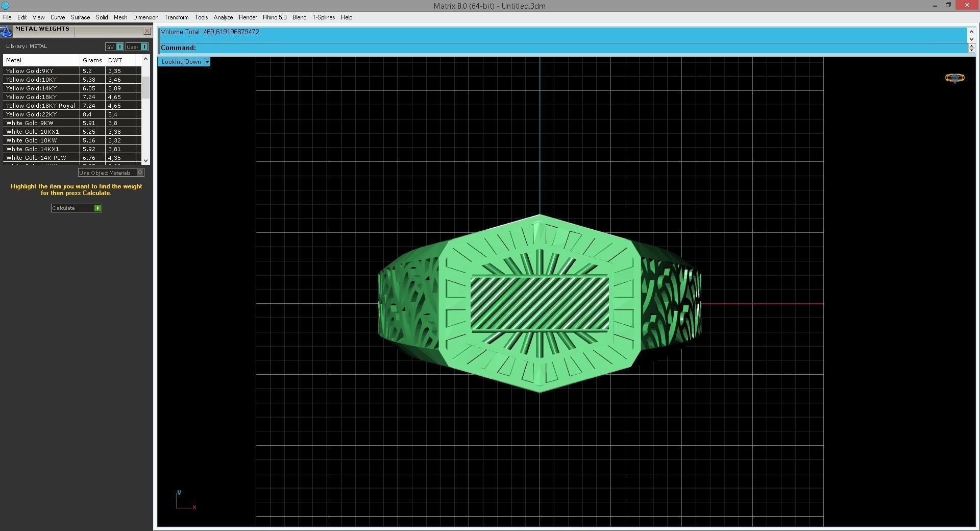Open the Analyze menu

[x=223, y=17]
